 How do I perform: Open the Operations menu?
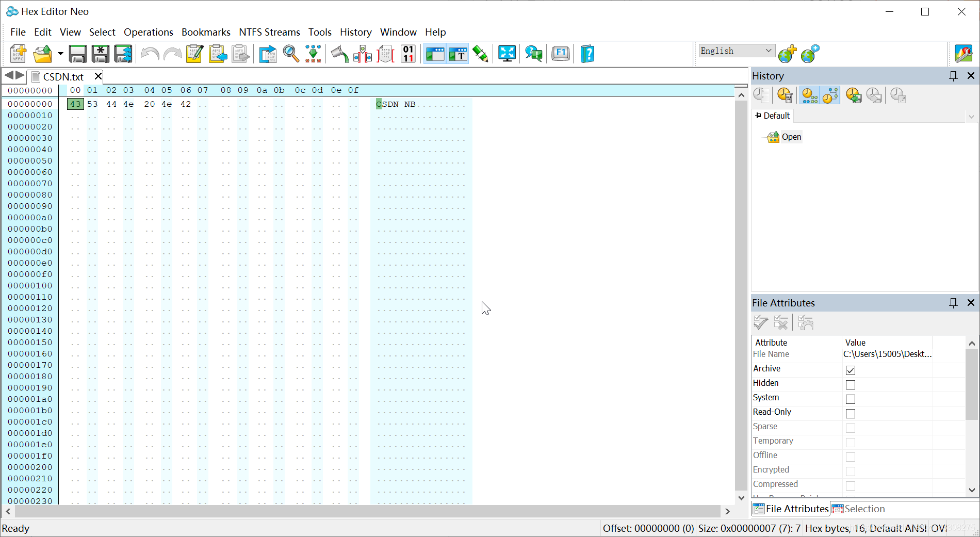(149, 32)
